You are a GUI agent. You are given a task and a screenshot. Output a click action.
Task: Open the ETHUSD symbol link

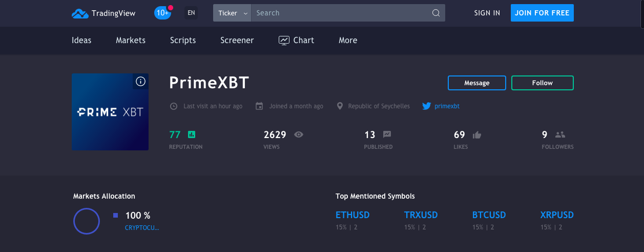tap(352, 215)
